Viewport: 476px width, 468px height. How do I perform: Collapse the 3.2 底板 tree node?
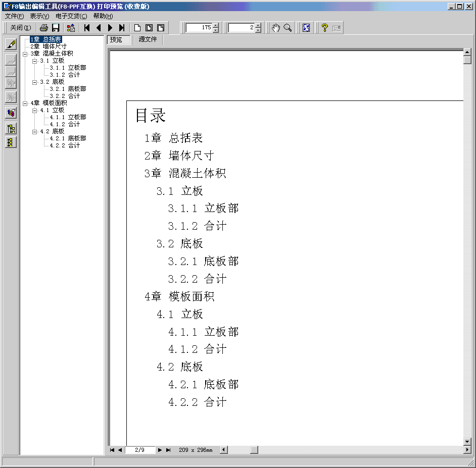tap(34, 82)
